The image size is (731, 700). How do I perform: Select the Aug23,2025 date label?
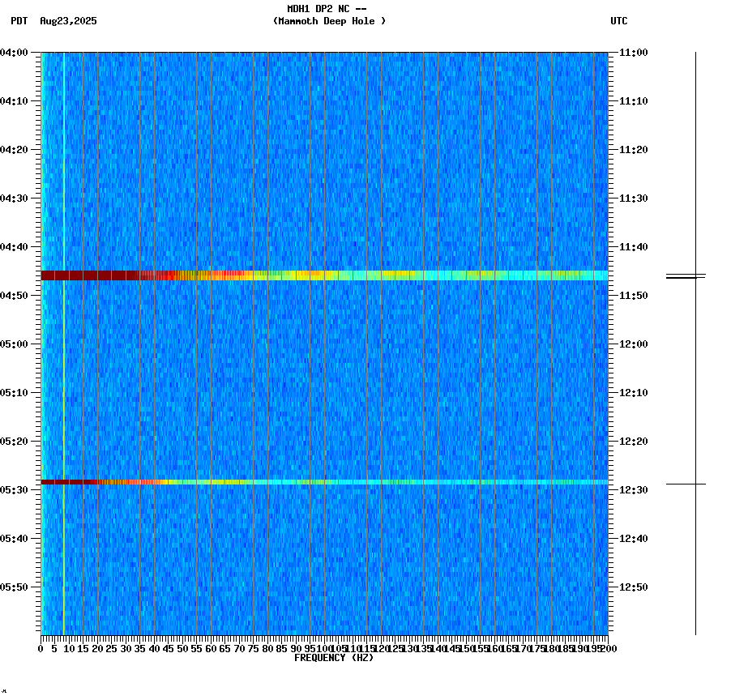(x=67, y=22)
